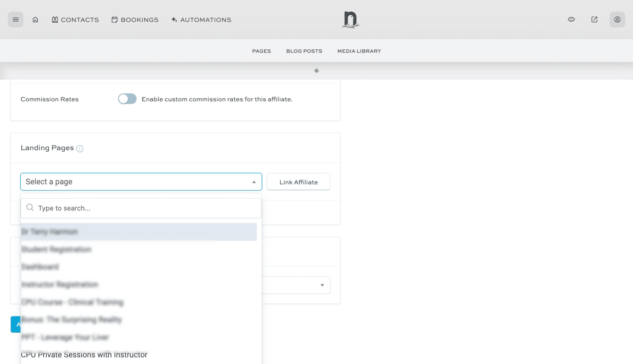
Task: Click the penguin logo at top center
Action: click(350, 20)
